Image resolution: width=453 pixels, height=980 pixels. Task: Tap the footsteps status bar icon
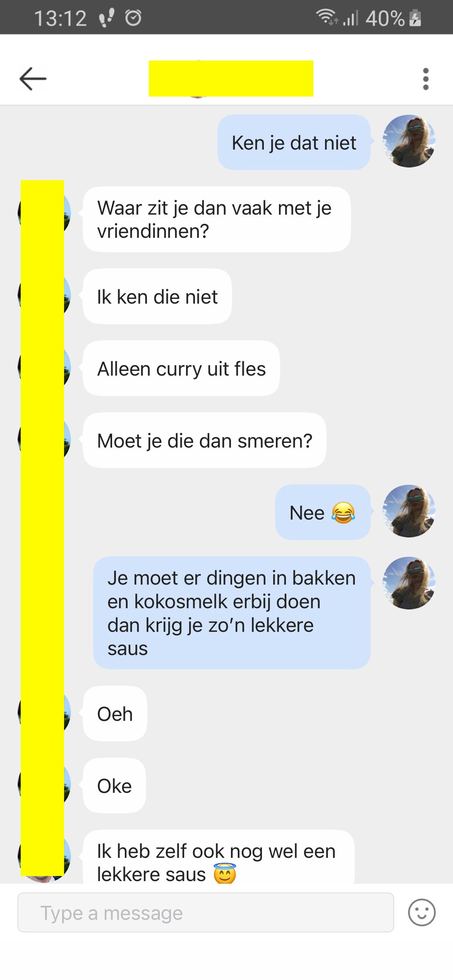click(106, 18)
